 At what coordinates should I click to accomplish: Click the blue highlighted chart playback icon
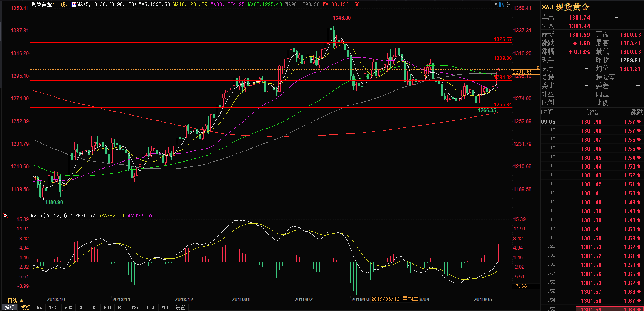click(x=502, y=4)
